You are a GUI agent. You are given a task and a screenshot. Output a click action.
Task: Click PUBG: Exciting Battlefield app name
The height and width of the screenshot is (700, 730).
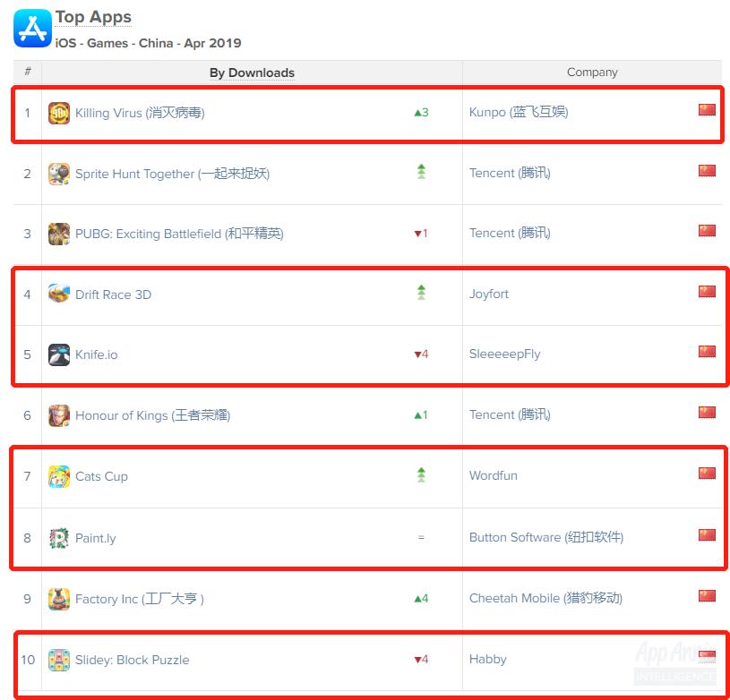(179, 234)
